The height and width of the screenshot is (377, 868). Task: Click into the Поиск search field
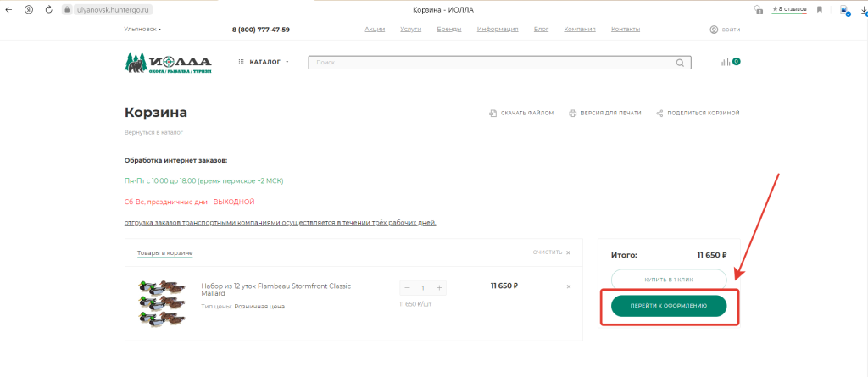pyautogui.click(x=492, y=63)
